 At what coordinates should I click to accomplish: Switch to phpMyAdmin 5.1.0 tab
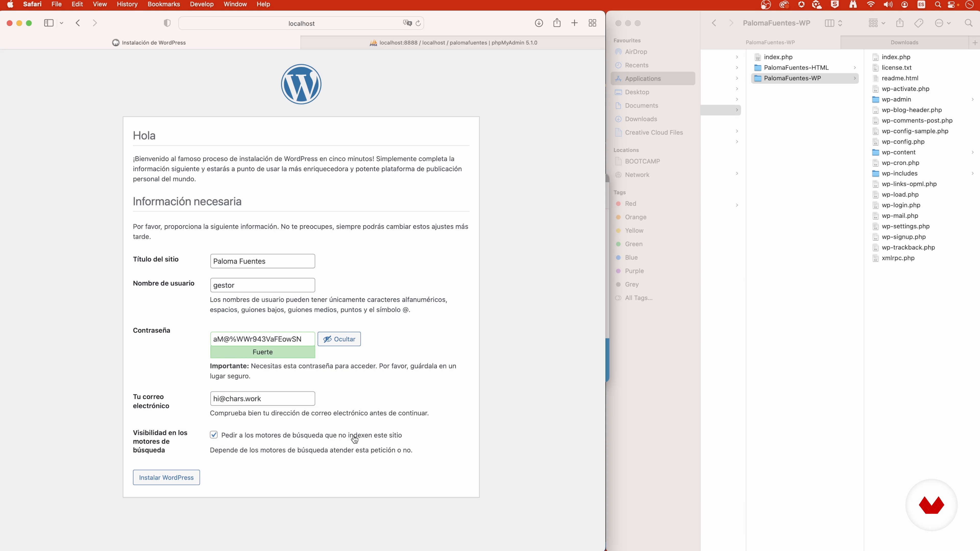[453, 43]
